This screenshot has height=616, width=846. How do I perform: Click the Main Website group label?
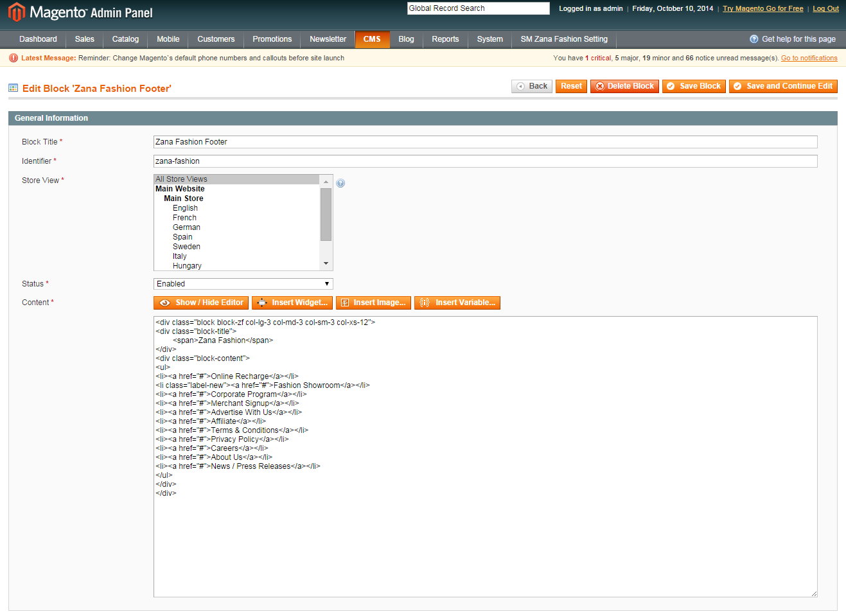click(180, 189)
